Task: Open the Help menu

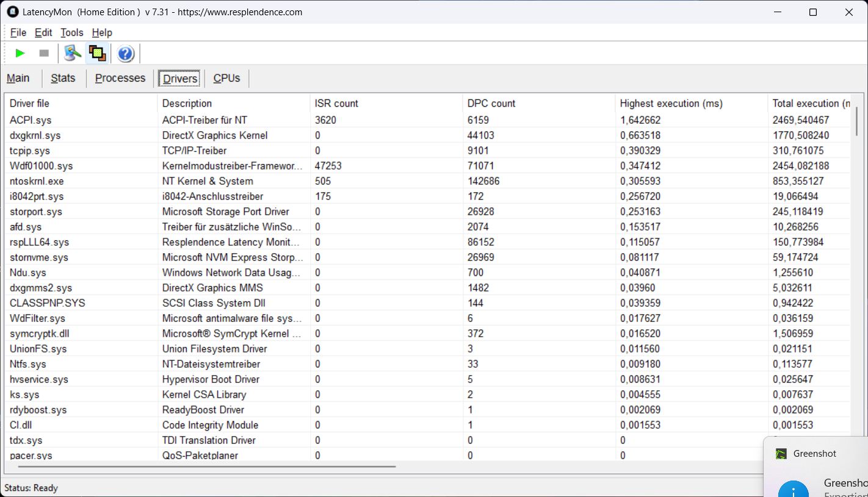Action: 102,32
